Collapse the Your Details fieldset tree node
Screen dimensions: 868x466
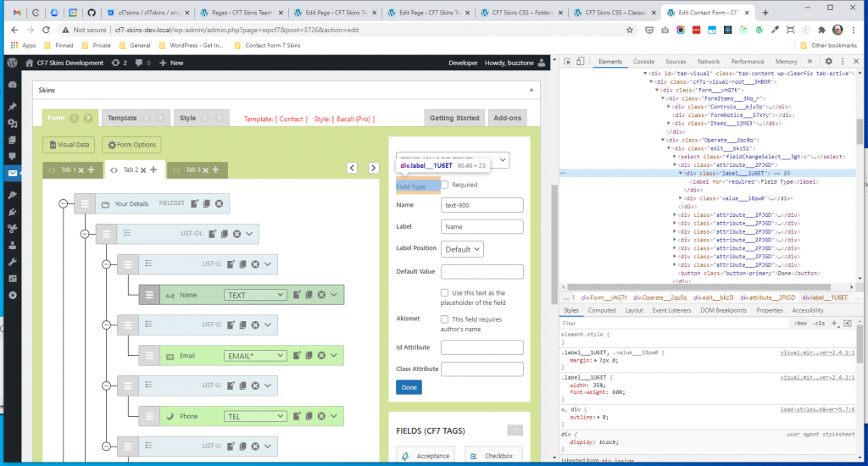pyautogui.click(x=63, y=203)
